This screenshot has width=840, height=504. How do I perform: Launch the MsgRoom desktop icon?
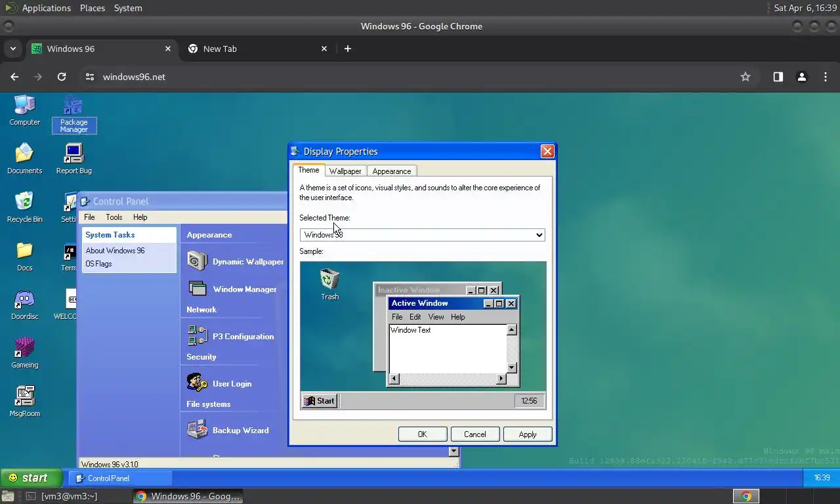pos(24,402)
